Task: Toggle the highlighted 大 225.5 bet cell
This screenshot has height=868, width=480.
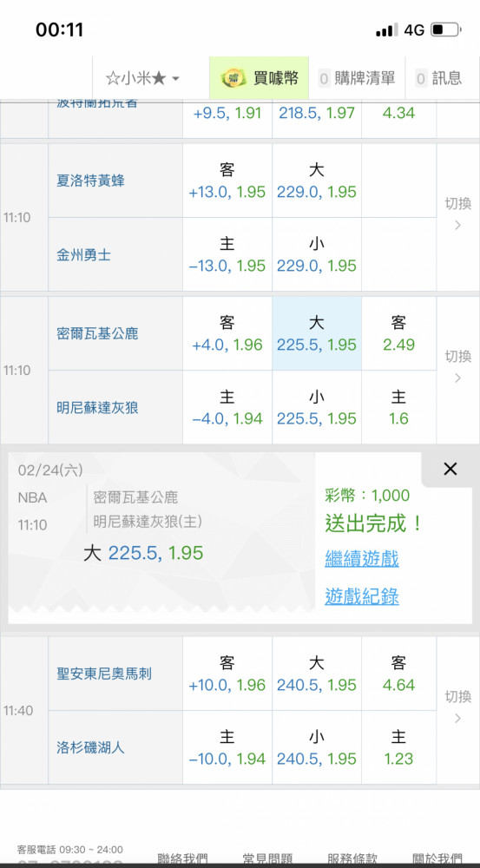Action: coord(317,333)
